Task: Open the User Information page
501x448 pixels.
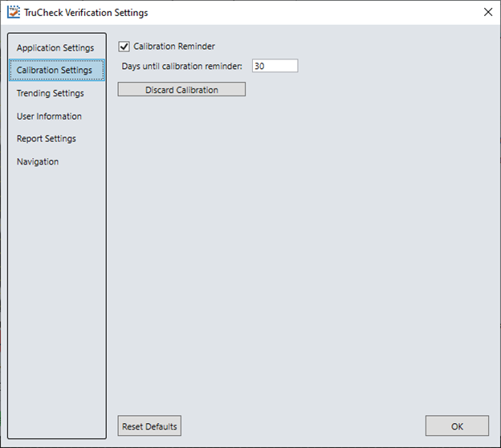Action: (49, 116)
